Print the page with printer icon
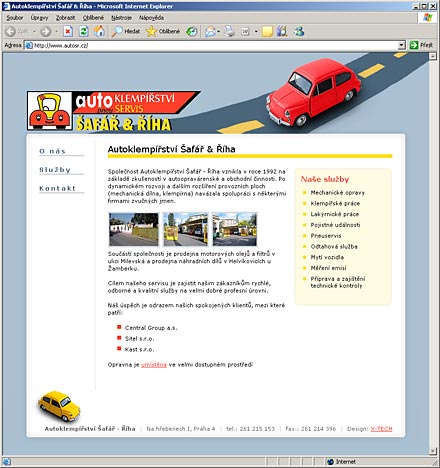This screenshot has height=468, width=440. (x=230, y=32)
